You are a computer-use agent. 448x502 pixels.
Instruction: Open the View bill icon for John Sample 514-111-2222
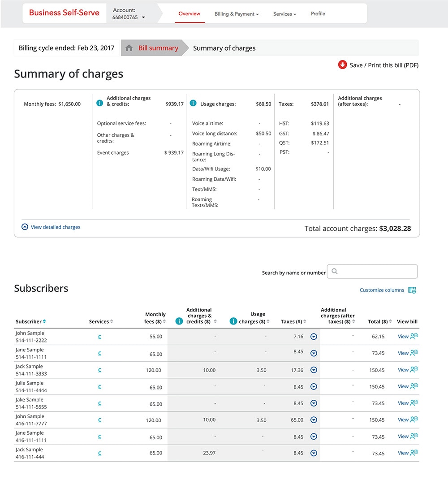(414, 336)
